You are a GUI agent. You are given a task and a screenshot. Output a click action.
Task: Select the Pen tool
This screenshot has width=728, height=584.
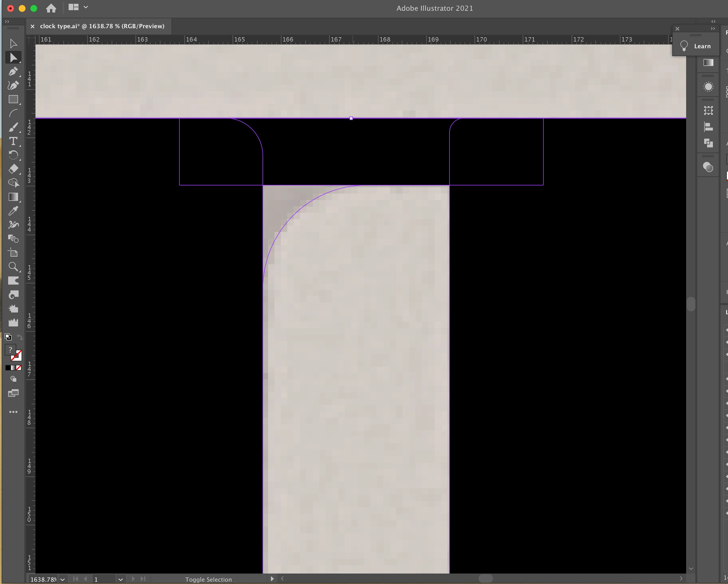coord(13,72)
